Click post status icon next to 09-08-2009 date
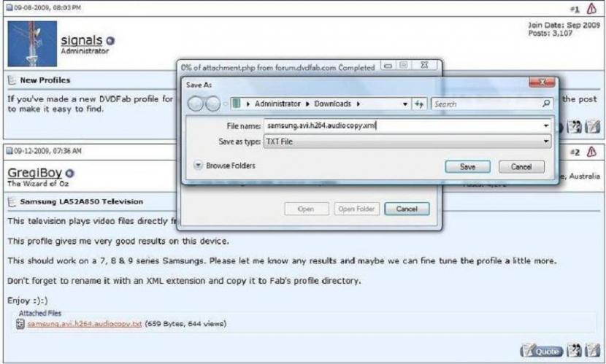Viewport: 606px width, 364px height. 9,8
